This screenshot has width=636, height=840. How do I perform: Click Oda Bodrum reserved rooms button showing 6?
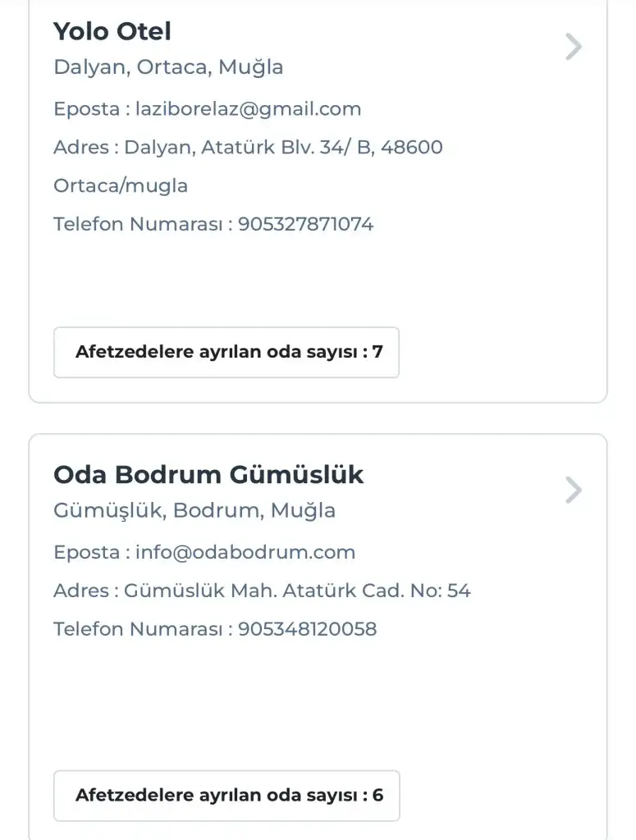[226, 796]
